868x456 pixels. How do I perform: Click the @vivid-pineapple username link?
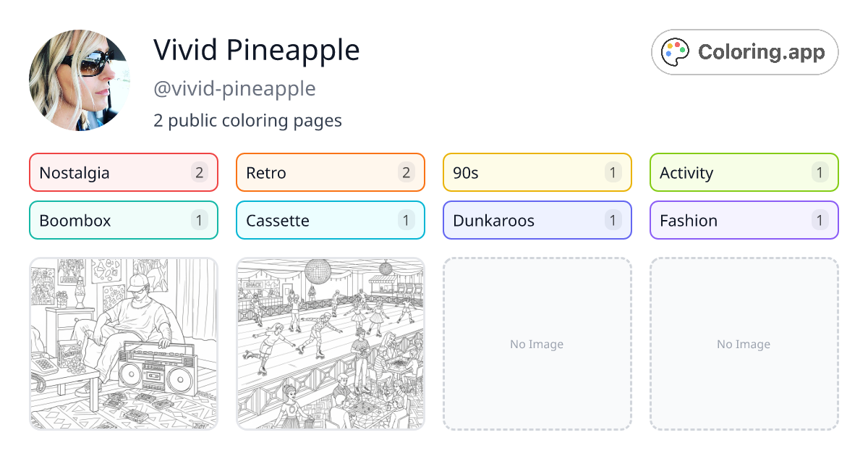pyautogui.click(x=234, y=88)
